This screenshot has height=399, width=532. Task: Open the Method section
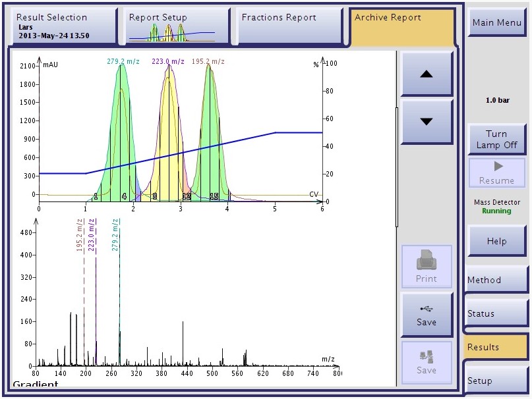point(496,280)
